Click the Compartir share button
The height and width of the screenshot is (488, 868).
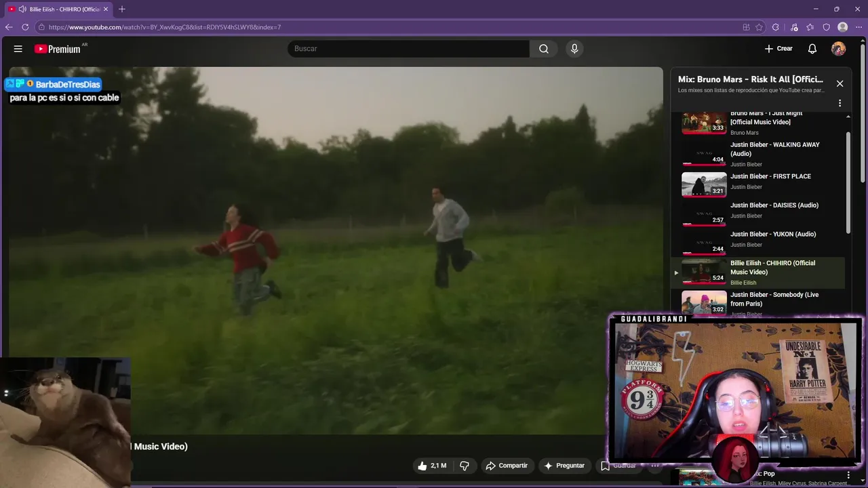[x=507, y=466]
